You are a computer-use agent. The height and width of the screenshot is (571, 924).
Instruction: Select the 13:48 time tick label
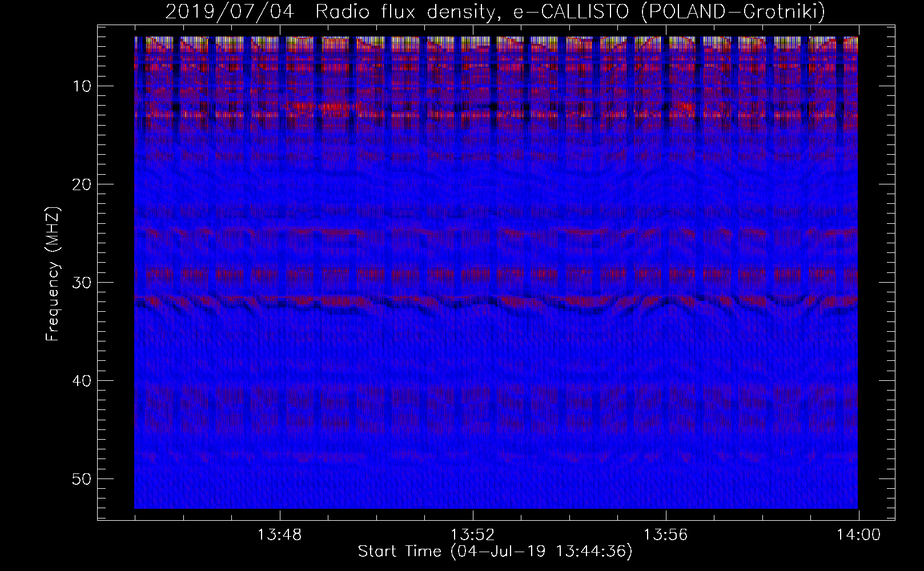pos(280,535)
